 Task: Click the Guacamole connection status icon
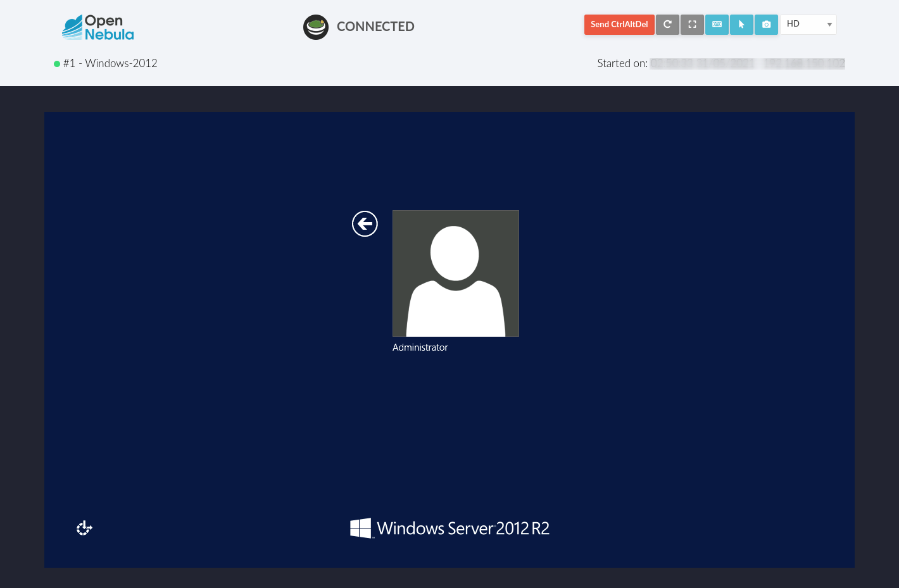316,27
